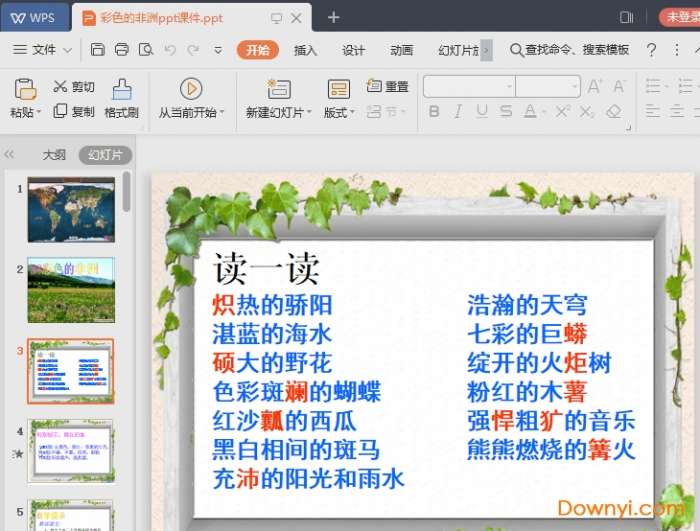
Task: Open the File (文件) menu dropdown
Action: pos(44,50)
